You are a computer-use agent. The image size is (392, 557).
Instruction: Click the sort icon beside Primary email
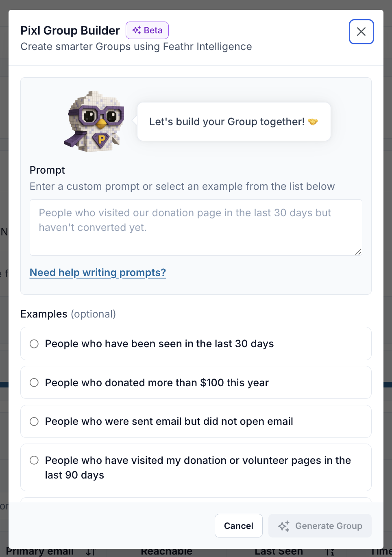[91, 552]
